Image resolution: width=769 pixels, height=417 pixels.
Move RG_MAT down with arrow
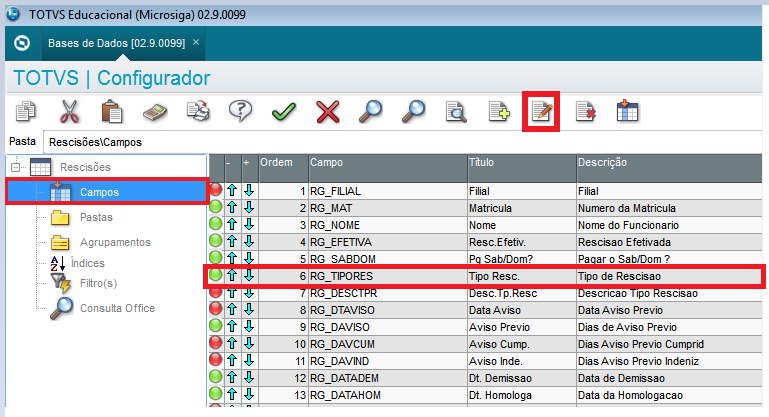(249, 208)
